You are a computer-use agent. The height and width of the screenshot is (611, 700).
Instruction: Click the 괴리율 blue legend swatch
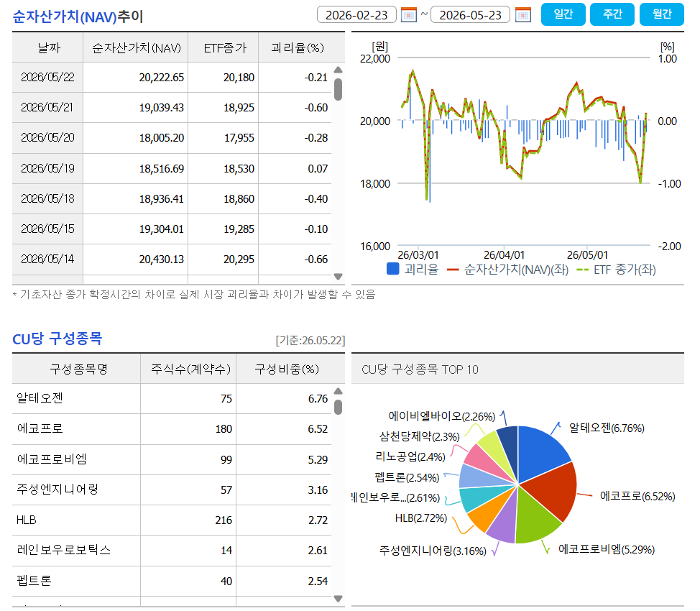click(393, 269)
